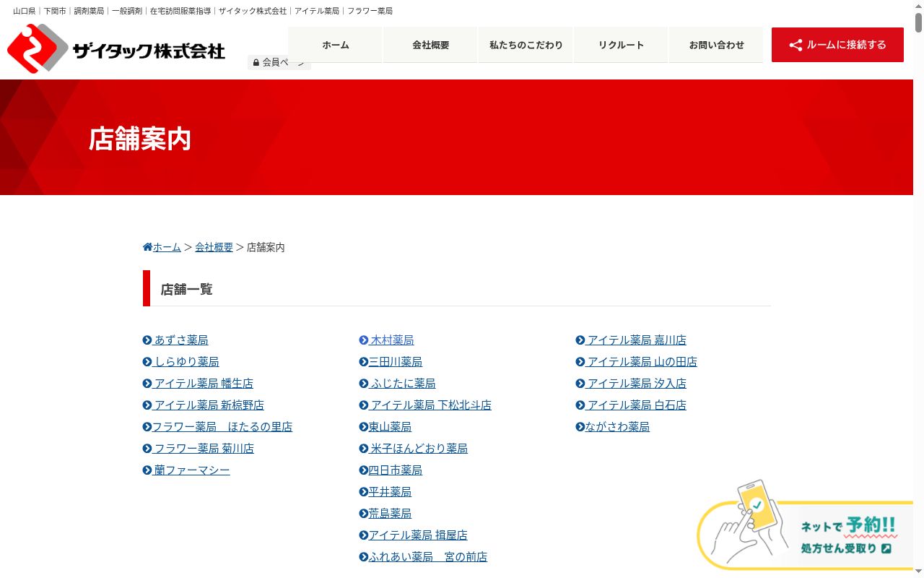Open the ネットで予約 prescription banner
This screenshot has width=924, height=578.
click(805, 526)
